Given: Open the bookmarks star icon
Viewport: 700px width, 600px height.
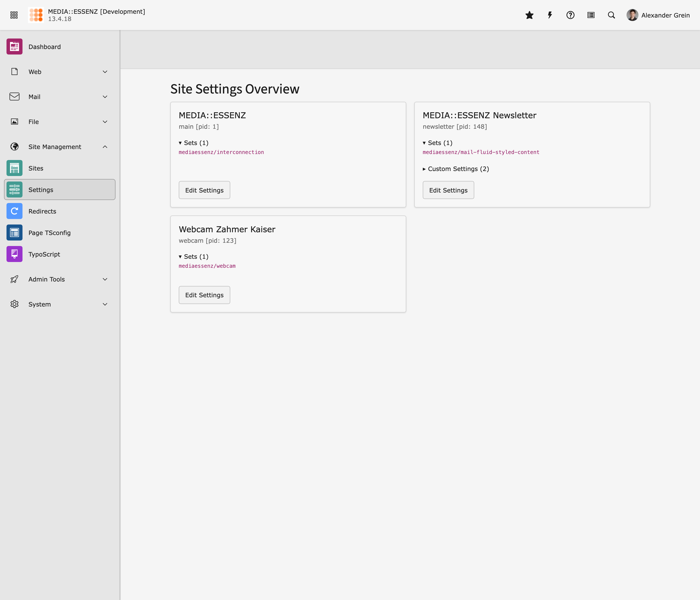Looking at the screenshot, I should [529, 15].
